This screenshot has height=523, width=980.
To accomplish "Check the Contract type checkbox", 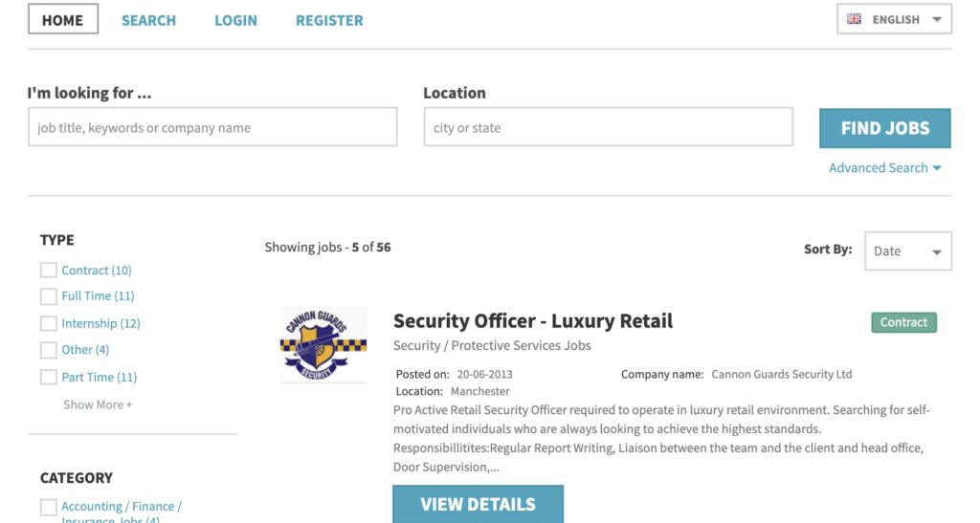I will pyautogui.click(x=49, y=271).
